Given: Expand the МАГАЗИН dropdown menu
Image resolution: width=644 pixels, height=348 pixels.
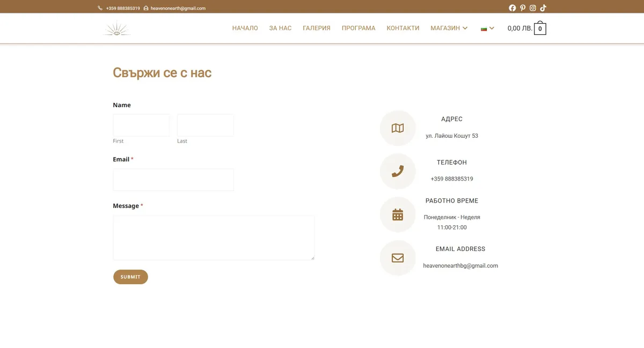Looking at the screenshot, I should pos(449,28).
